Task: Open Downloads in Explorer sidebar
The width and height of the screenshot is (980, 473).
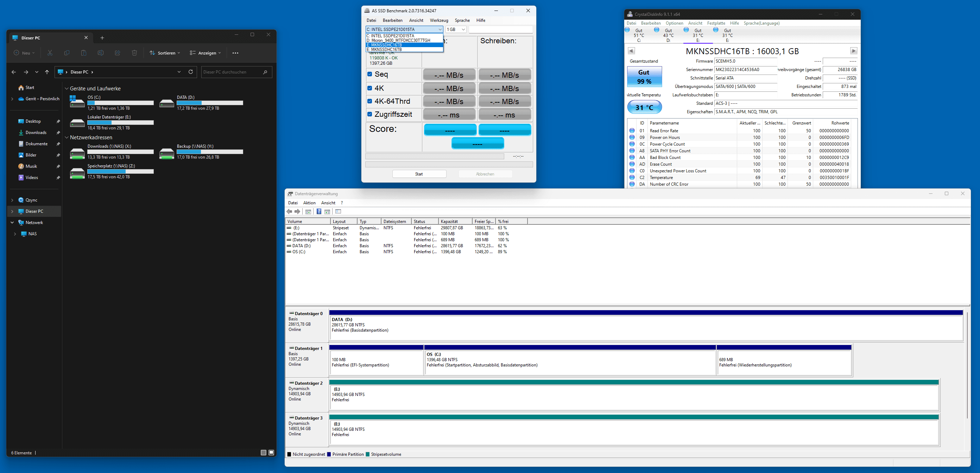Action: click(36, 132)
